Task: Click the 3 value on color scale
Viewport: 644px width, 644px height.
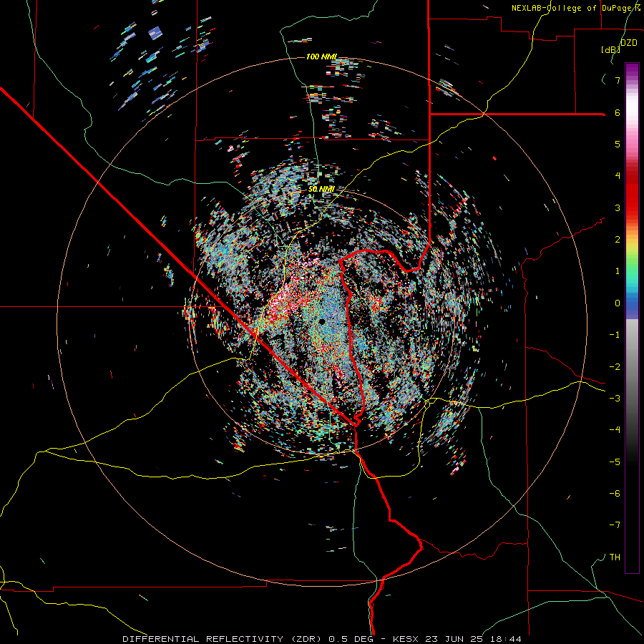Action: point(618,208)
